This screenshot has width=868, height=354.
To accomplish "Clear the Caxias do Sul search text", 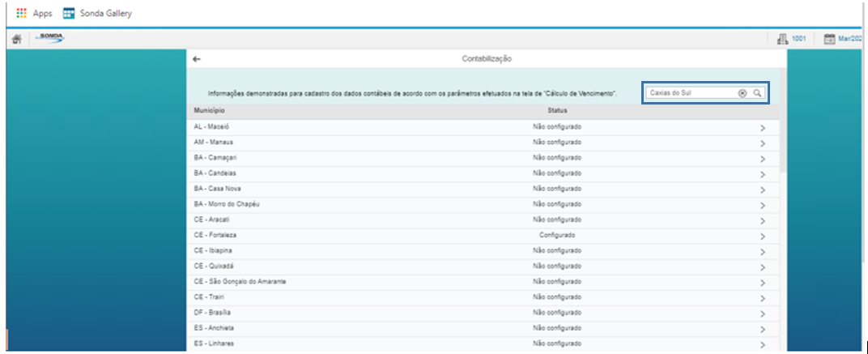I will point(742,93).
